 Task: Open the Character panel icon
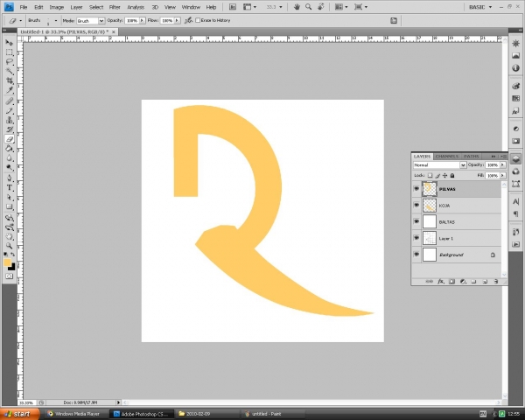coord(515,201)
